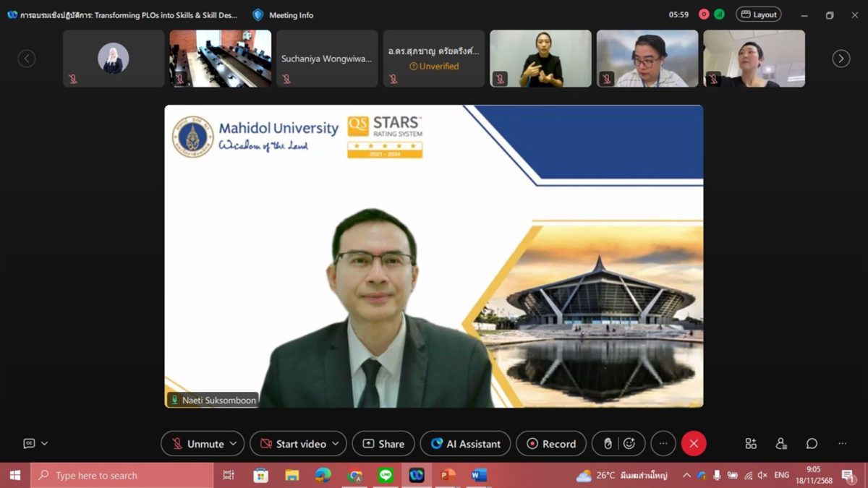Toggle Start video button
This screenshot has width=868, height=488.
[x=292, y=444]
